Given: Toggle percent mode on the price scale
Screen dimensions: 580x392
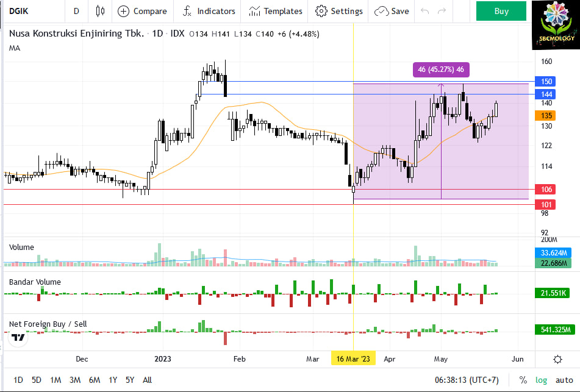Looking at the screenshot, I should tap(524, 379).
